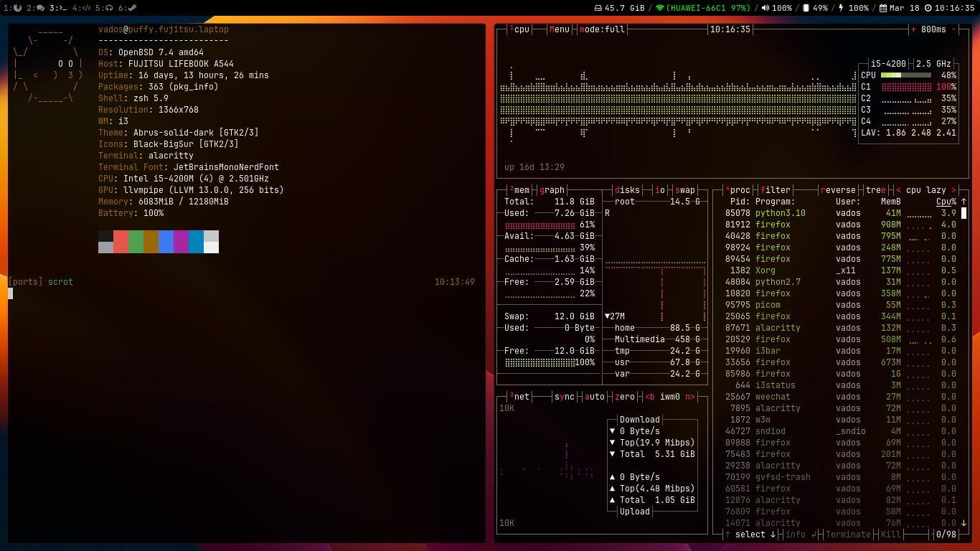This screenshot has width=980, height=551.
Task: Switch to workspace 6 Steam icon
Action: coord(132,8)
